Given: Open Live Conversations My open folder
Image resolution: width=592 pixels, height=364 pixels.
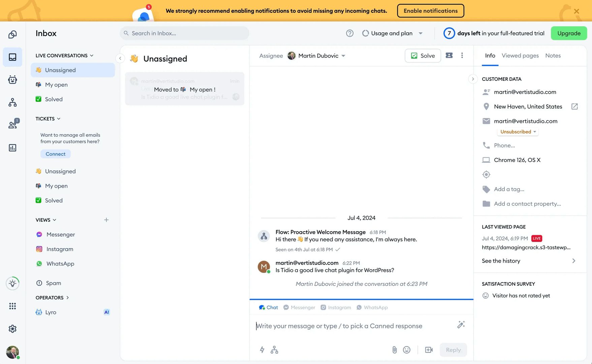Looking at the screenshot, I should tap(73, 85).
